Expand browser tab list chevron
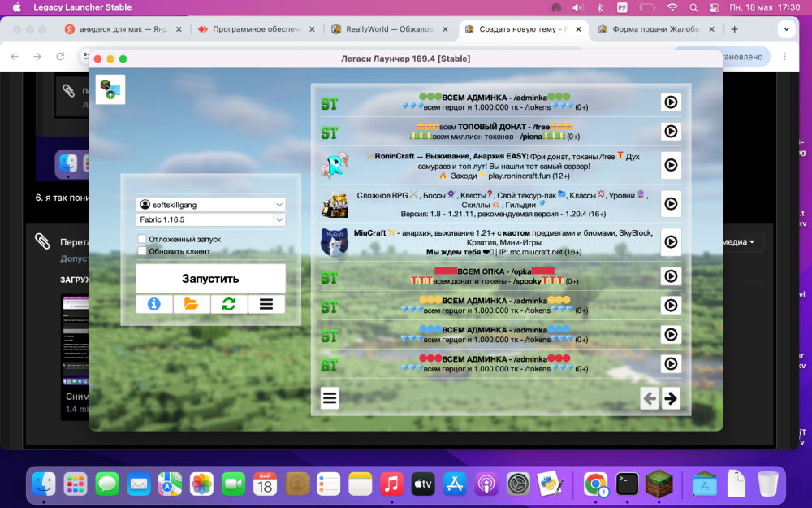Viewport: 812px width, 508px height. pos(786,29)
